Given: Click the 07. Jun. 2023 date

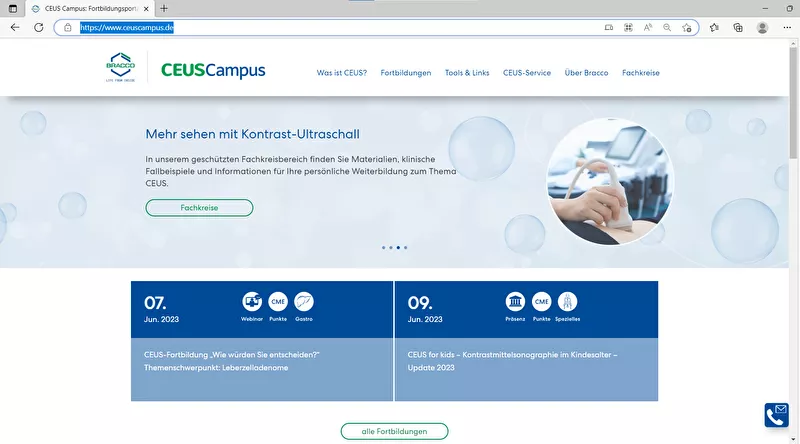Looking at the screenshot, I should tap(161, 309).
